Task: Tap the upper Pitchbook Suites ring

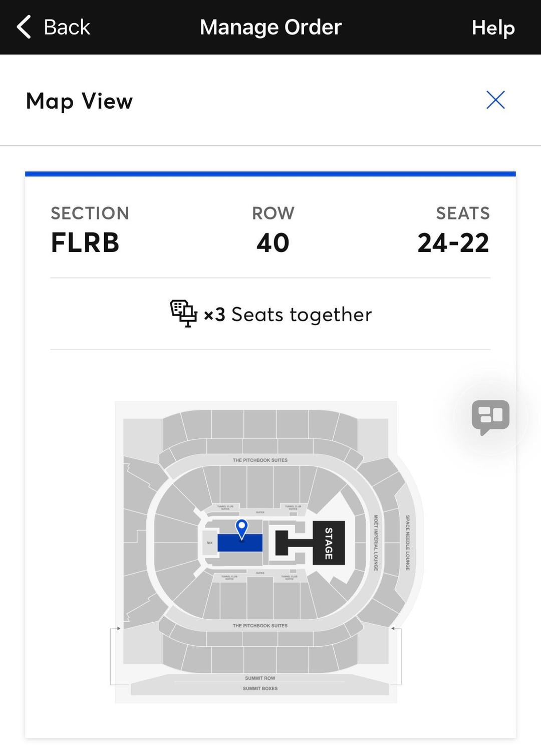Action: (x=260, y=460)
